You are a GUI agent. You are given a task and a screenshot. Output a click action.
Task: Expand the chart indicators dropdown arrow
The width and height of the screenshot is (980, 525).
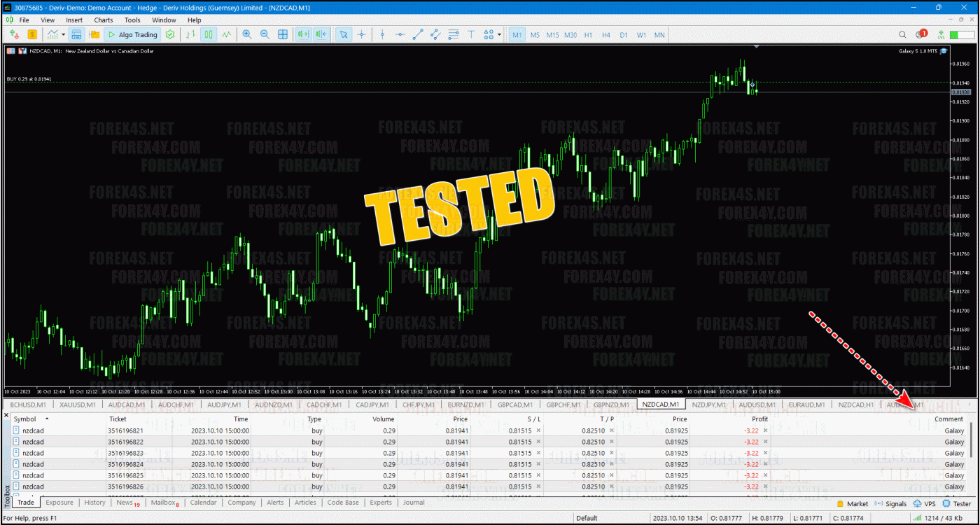tap(63, 34)
